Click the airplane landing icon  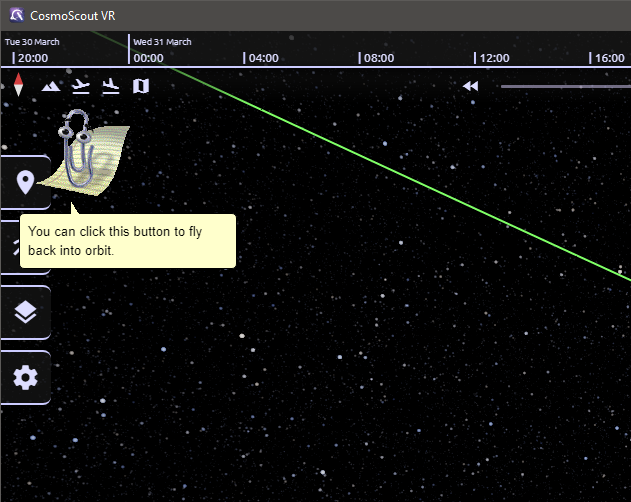[x=111, y=86]
